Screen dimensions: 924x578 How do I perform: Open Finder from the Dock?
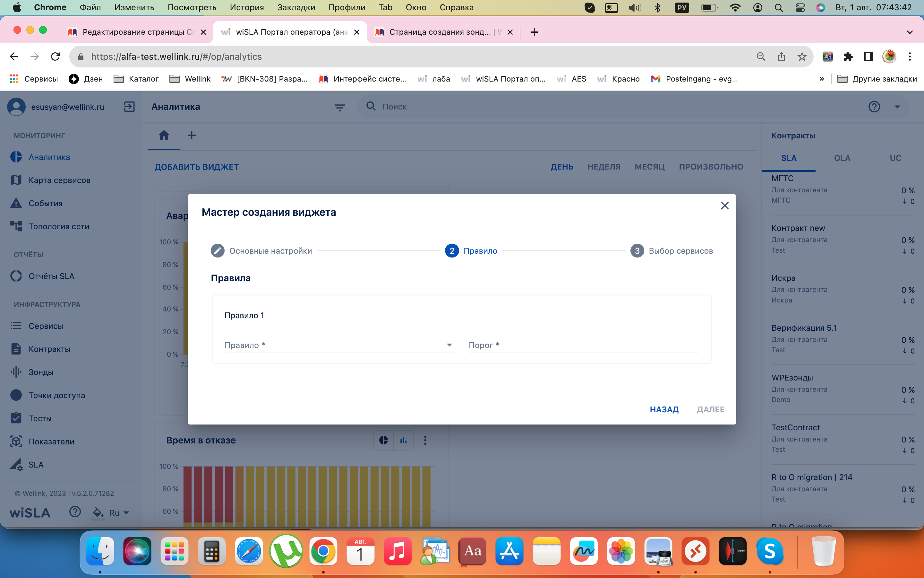pos(100,551)
